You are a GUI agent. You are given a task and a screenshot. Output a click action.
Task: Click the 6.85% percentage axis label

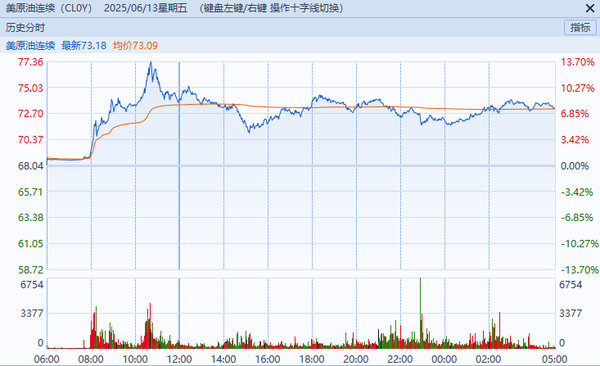click(x=575, y=114)
